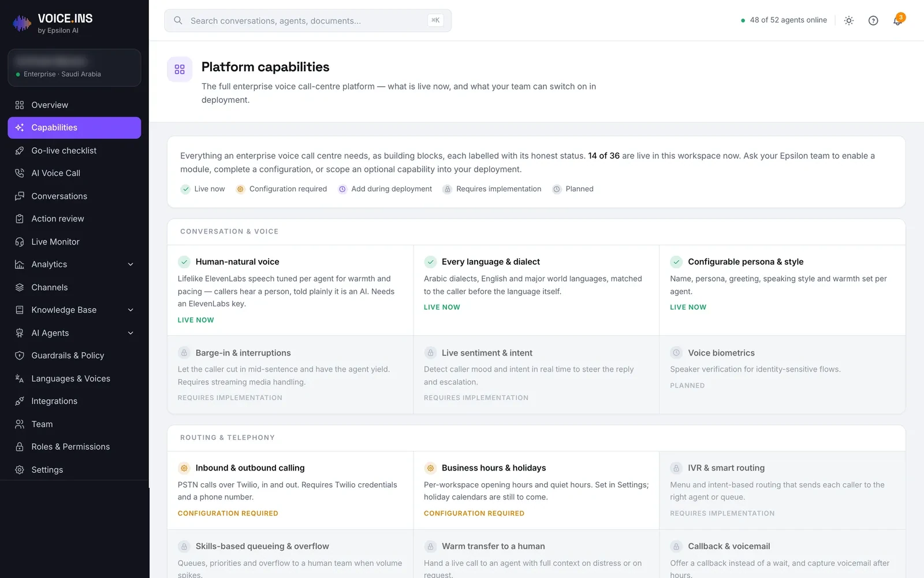Open the Barge-in & interruptions card title

click(x=243, y=353)
